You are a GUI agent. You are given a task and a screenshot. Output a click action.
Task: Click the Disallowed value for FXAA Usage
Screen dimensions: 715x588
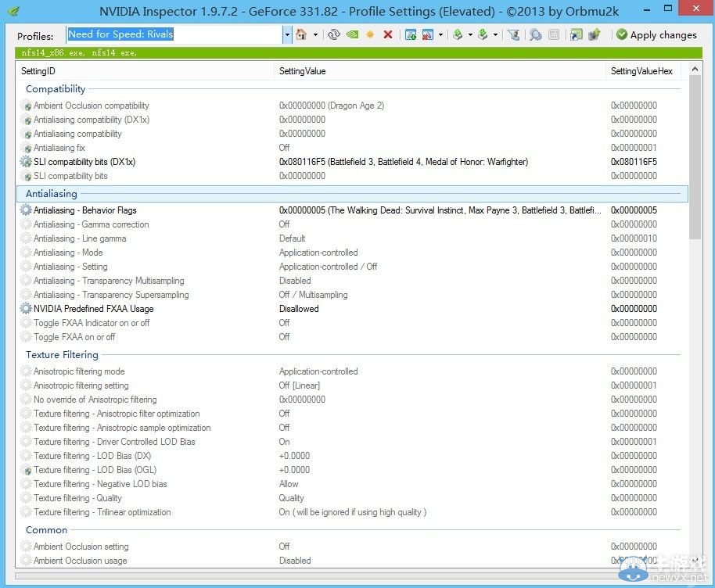click(299, 309)
